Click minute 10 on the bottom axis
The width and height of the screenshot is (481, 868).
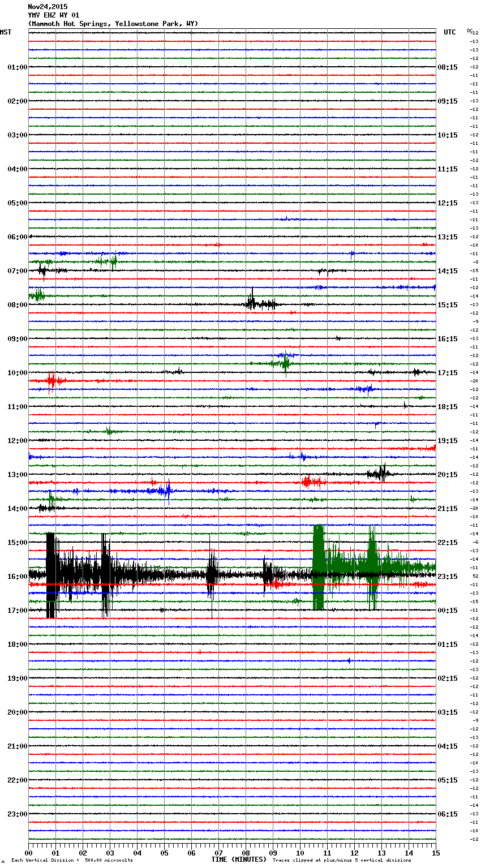point(300,853)
